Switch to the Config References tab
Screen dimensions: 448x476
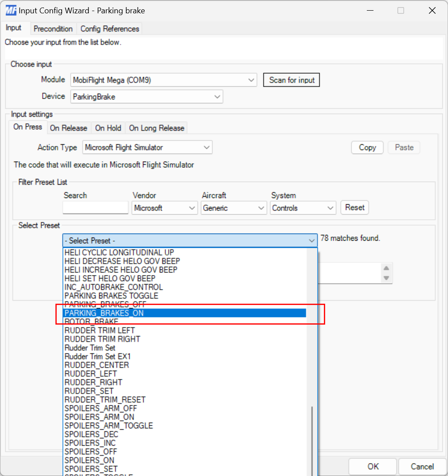pos(109,28)
